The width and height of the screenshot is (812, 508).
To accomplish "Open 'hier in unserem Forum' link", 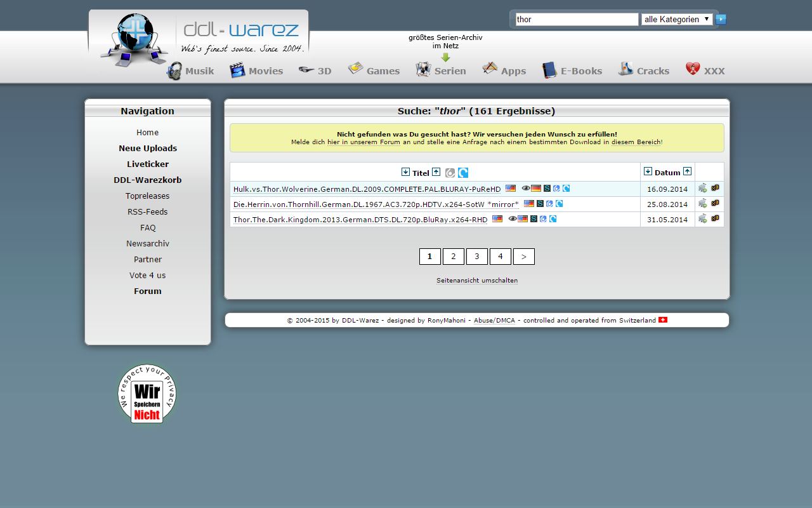I will 363,142.
